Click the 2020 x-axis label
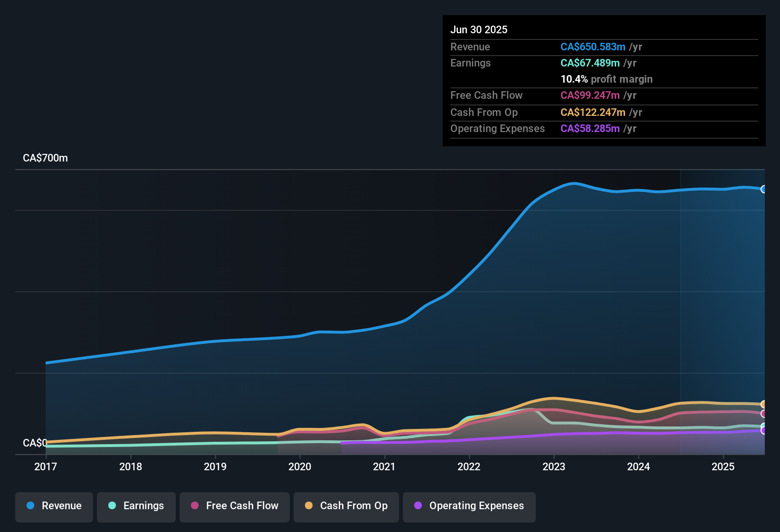The width and height of the screenshot is (780, 532). click(300, 466)
